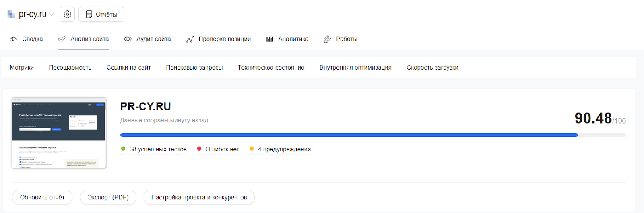Go to Ссылки на сайт section
The image size is (644, 213).
pos(129,68)
